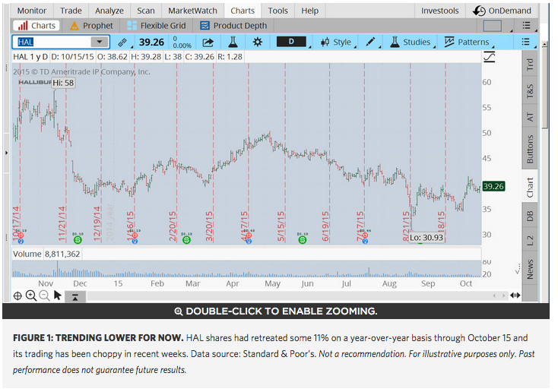This screenshot has width=558, height=392.
Task: Open the chart toolbar list menu icon
Action: pos(525,42)
